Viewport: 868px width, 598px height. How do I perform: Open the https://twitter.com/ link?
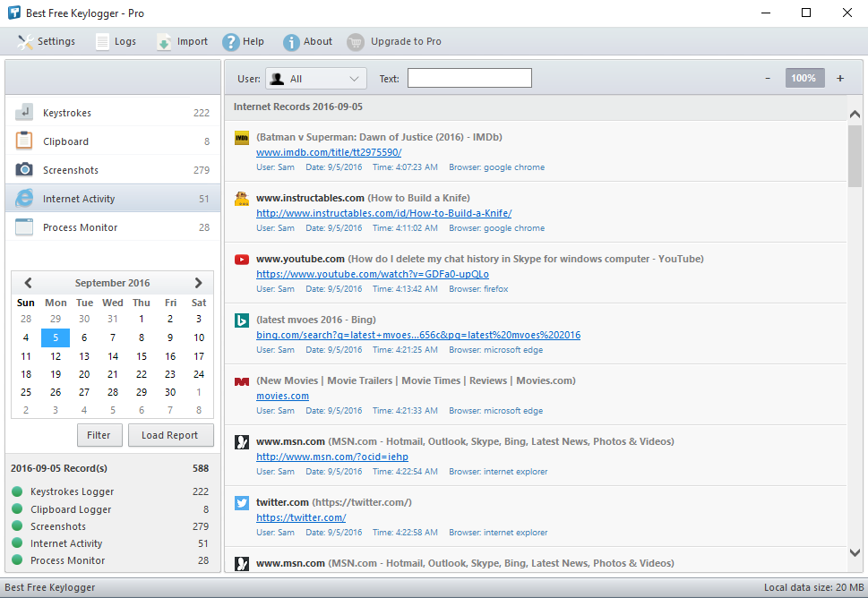(301, 517)
